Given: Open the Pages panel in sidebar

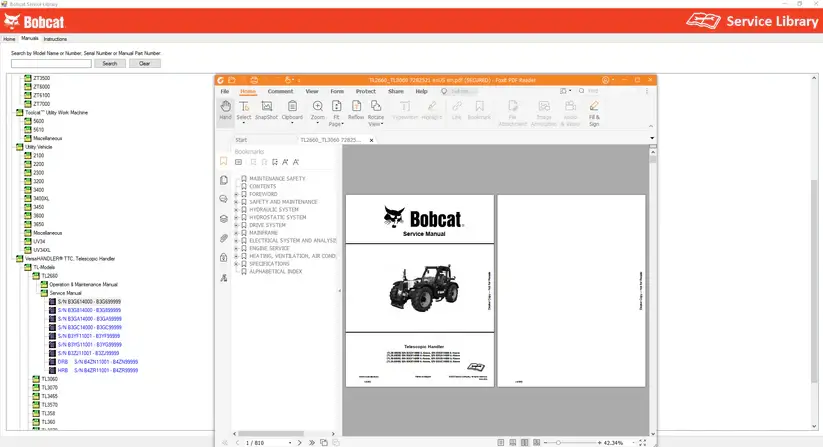Looking at the screenshot, I should (223, 181).
